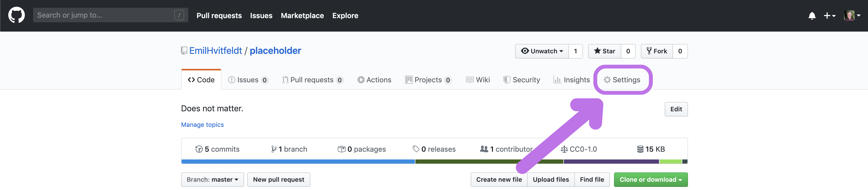Open the CC0-1.0 license link
868x190 pixels.
(579, 149)
